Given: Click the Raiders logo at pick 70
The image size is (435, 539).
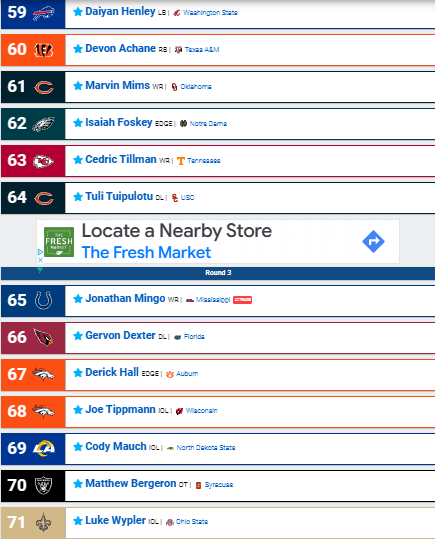Looking at the screenshot, I should pyautogui.click(x=43, y=485).
